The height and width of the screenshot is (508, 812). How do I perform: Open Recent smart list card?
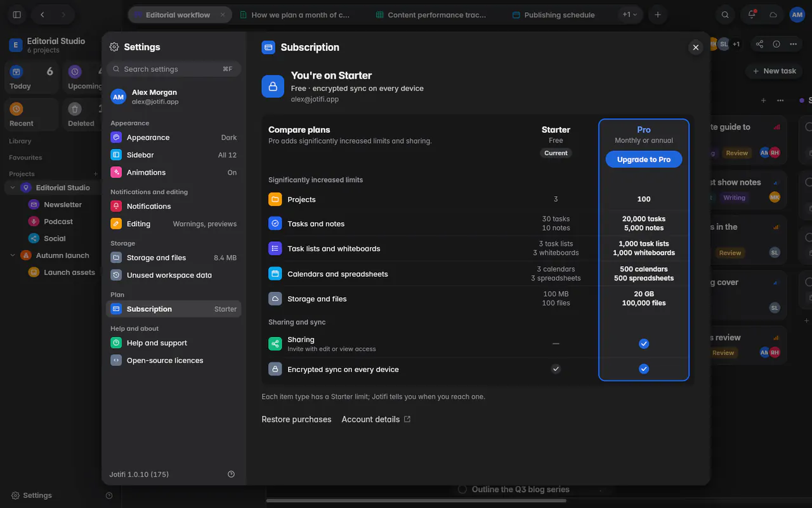31,114
